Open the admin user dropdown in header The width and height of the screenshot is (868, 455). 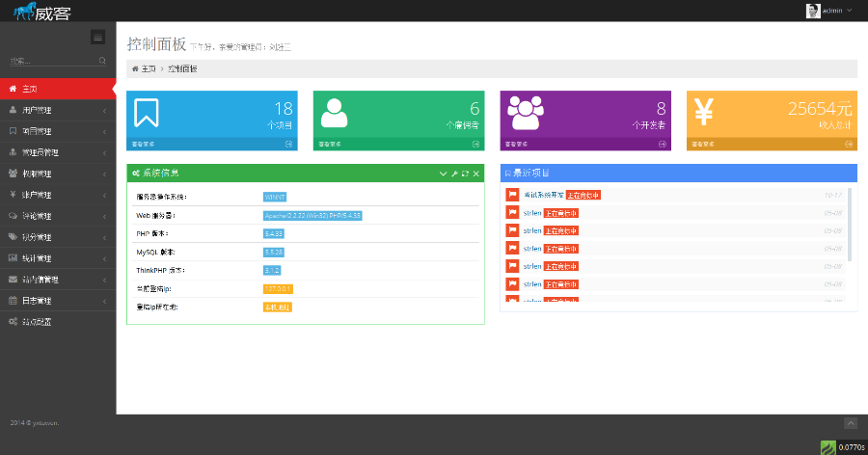tap(829, 11)
